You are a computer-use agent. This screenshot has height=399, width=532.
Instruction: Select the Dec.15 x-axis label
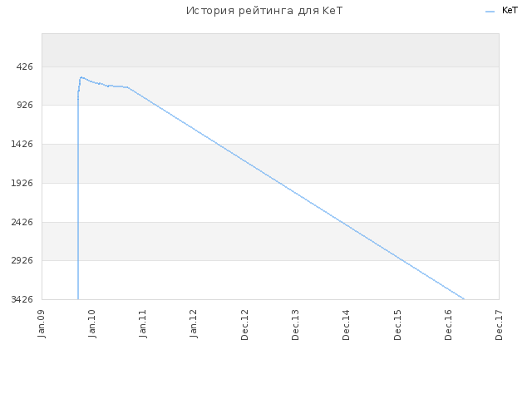[x=397, y=325]
